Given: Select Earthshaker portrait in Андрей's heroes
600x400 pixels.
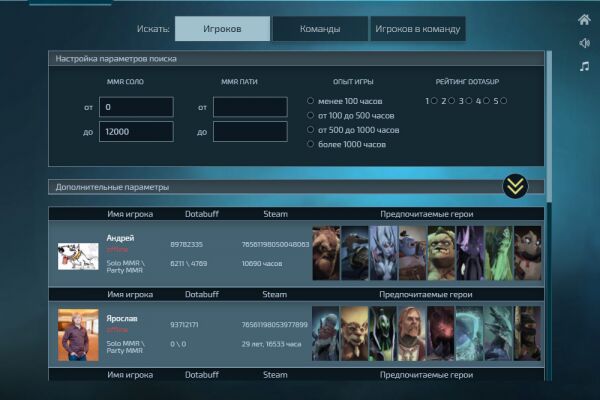Looking at the screenshot, I should coord(326,253).
